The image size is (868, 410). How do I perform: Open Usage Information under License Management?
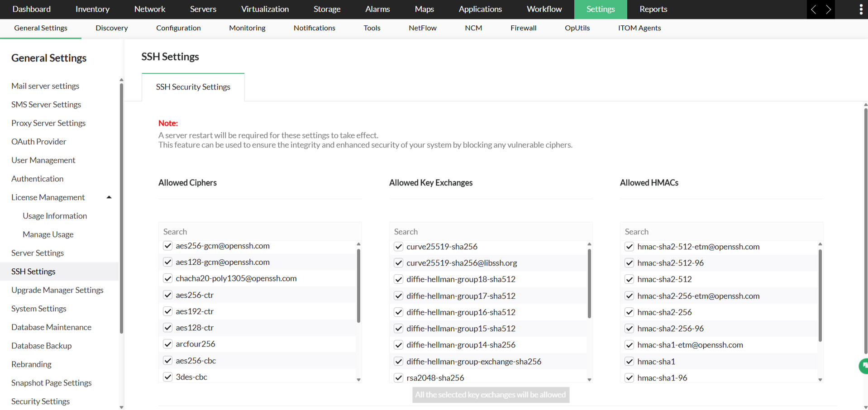pos(55,216)
